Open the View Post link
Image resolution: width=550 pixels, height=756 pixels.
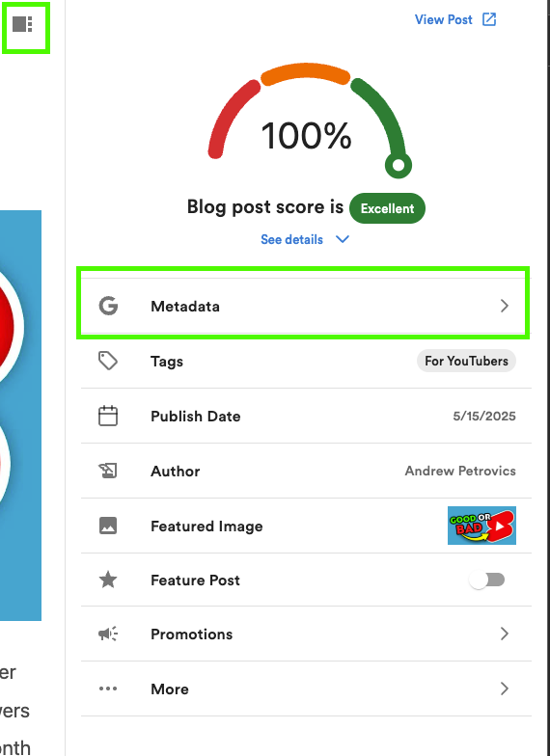[x=444, y=19]
